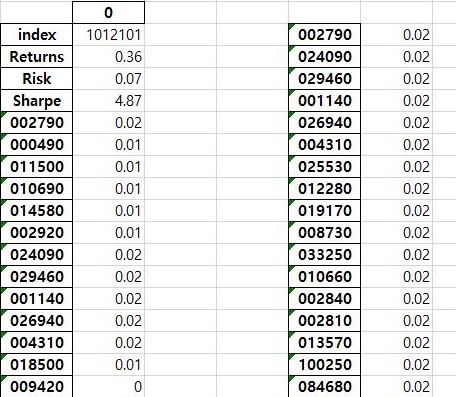Click the 0.02 value beside 012280
The height and width of the screenshot is (397, 456).
396,188
